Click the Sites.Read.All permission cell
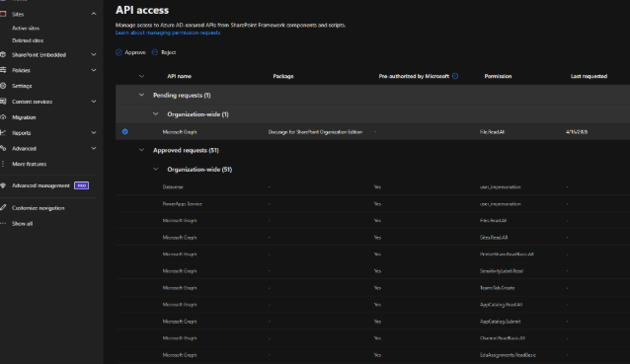This screenshot has width=630, height=364. (494, 238)
